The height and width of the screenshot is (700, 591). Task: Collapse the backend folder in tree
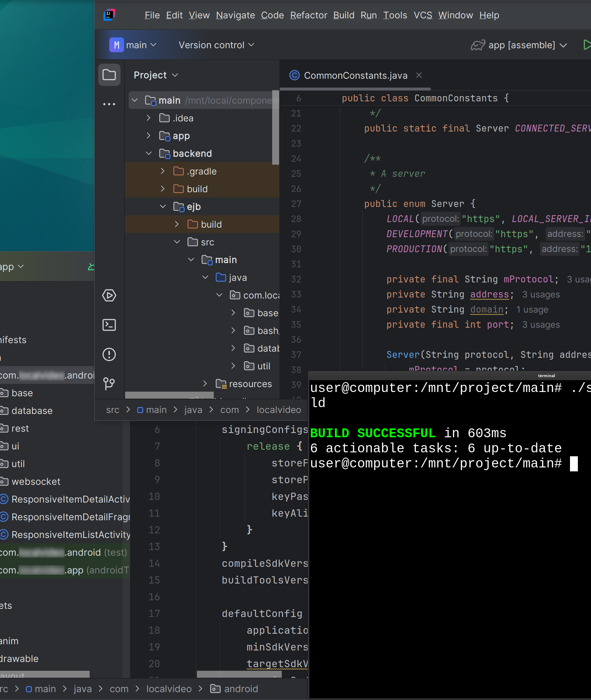click(x=149, y=153)
